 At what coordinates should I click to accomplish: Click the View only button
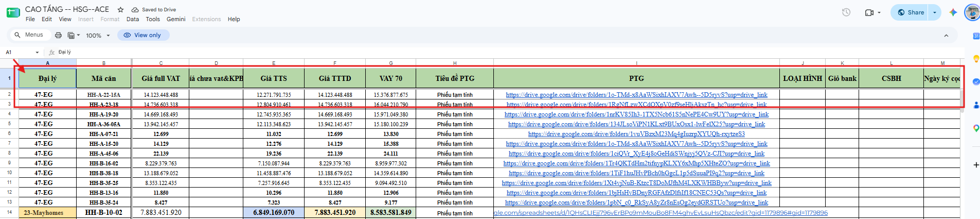pyautogui.click(x=143, y=35)
